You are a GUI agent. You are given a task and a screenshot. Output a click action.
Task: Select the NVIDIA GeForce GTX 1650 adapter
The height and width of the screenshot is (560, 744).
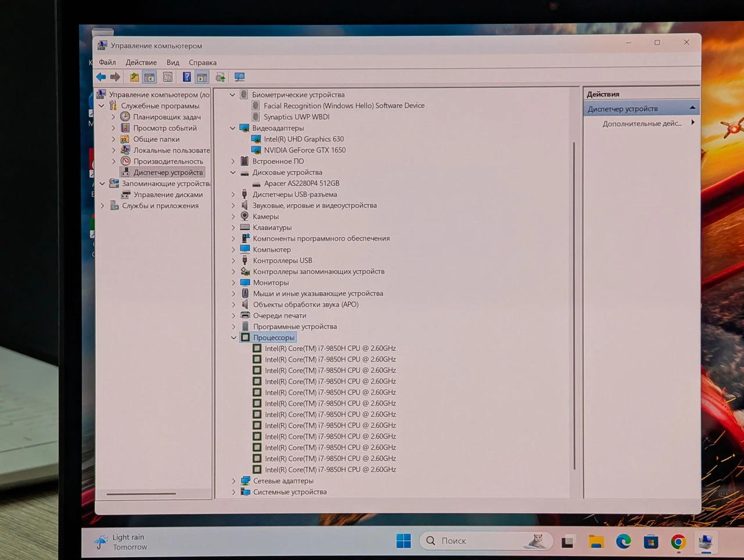point(305,150)
